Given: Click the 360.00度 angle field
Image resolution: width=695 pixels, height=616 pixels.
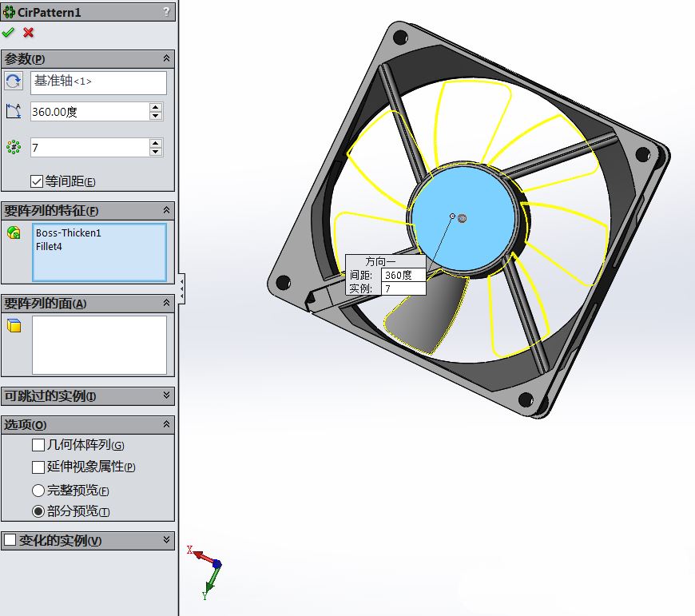Looking at the screenshot, I should [90, 112].
